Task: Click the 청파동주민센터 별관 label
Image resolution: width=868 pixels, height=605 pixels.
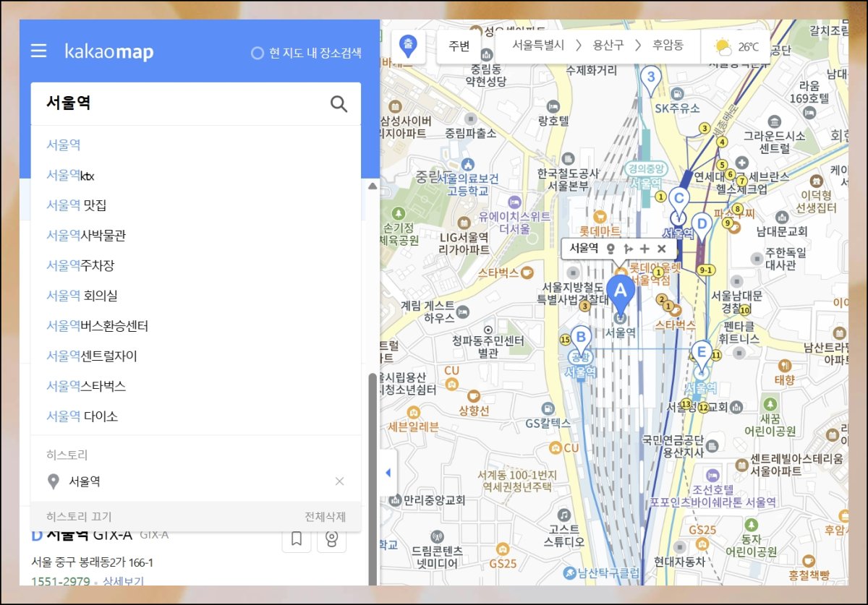Action: [x=488, y=346]
